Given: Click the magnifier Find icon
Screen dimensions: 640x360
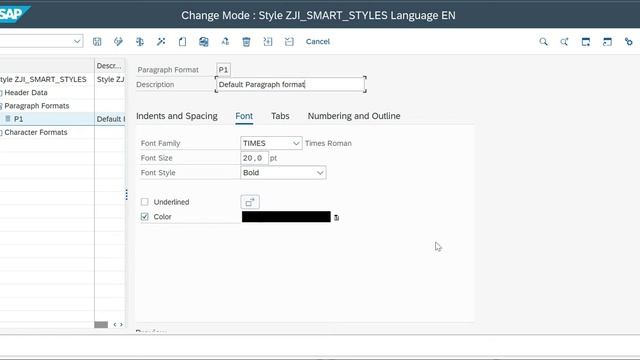Looking at the screenshot, I should click(x=543, y=42).
